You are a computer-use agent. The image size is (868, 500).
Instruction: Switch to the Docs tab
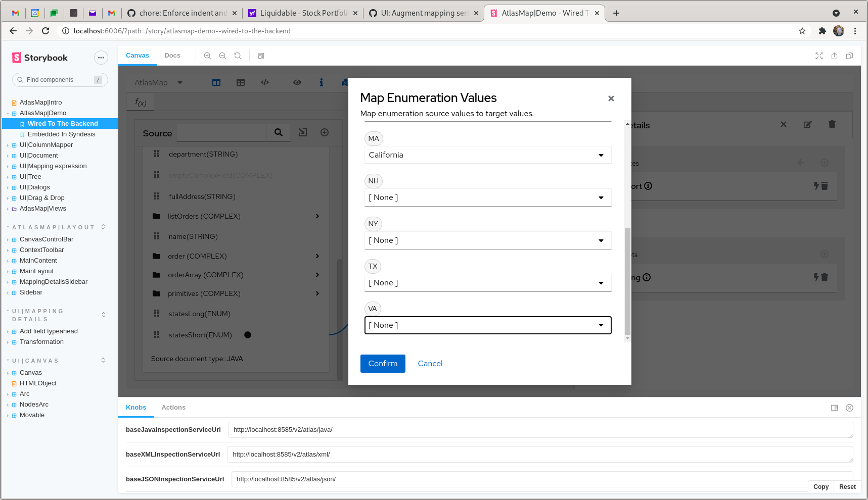(x=172, y=55)
